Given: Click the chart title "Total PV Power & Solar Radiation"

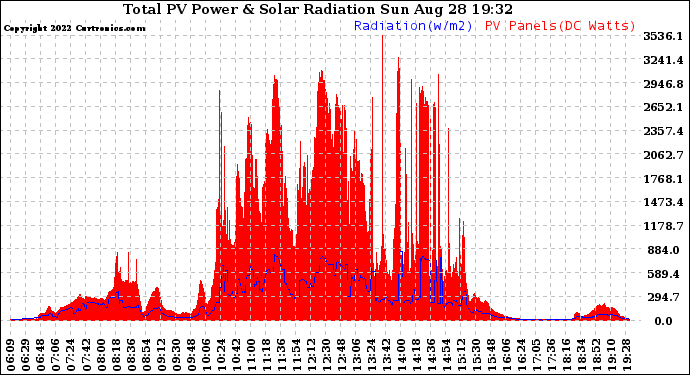Looking at the screenshot, I should tap(249, 9).
